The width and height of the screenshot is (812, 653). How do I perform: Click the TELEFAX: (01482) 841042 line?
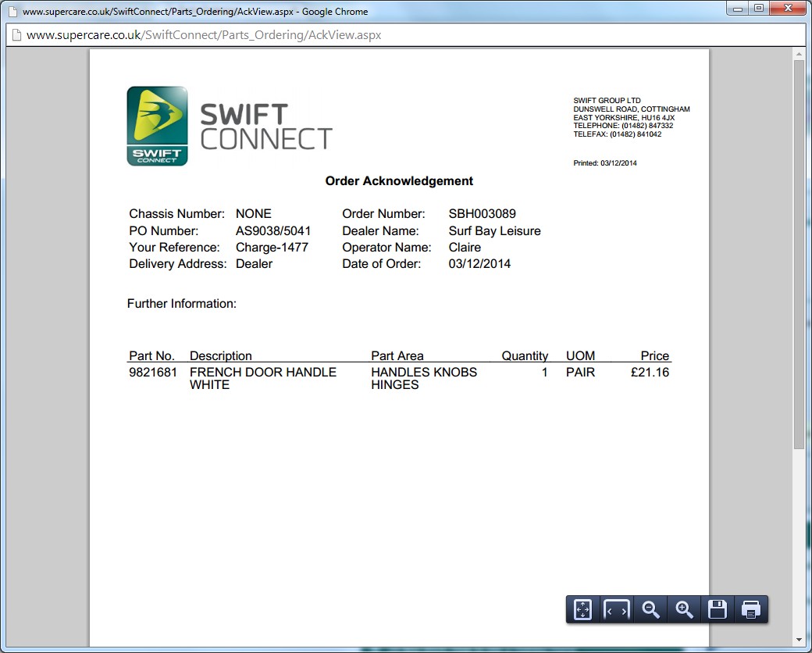(618, 134)
